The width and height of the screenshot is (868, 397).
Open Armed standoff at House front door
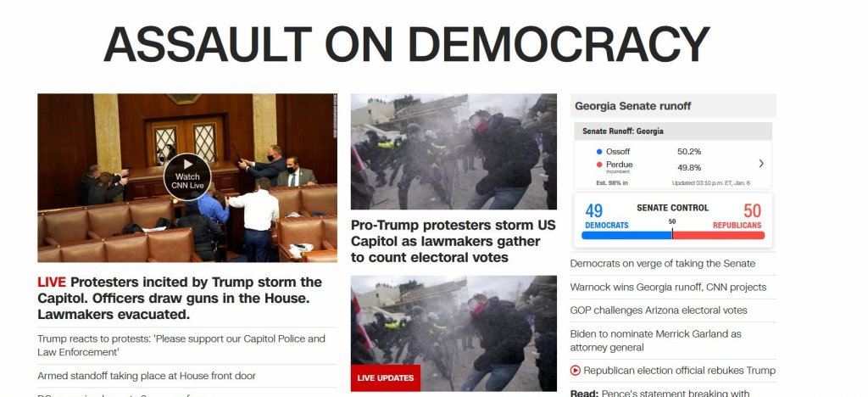[147, 376]
